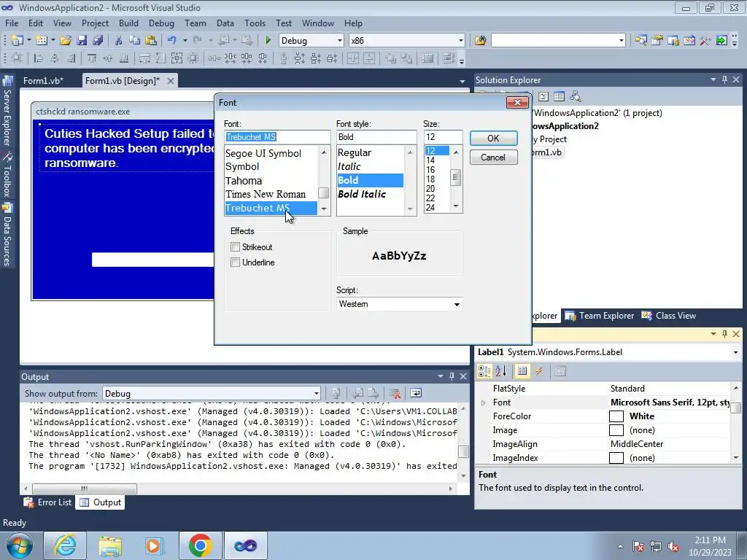This screenshot has width=747, height=560.
Task: Click the Find in Files icon
Action: (x=480, y=41)
